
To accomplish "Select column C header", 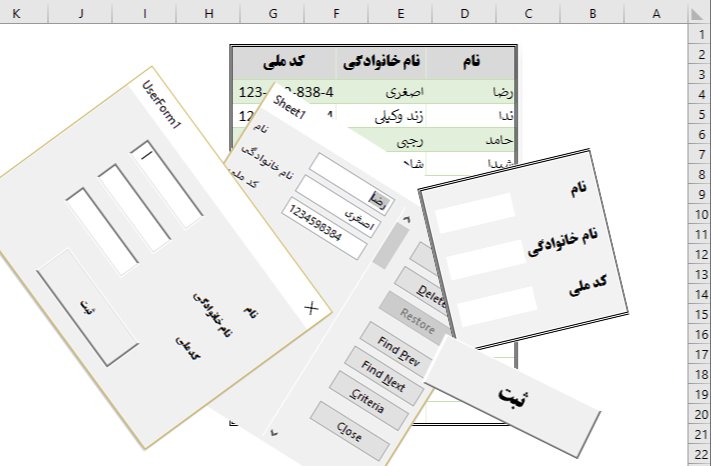I will pos(528,14).
